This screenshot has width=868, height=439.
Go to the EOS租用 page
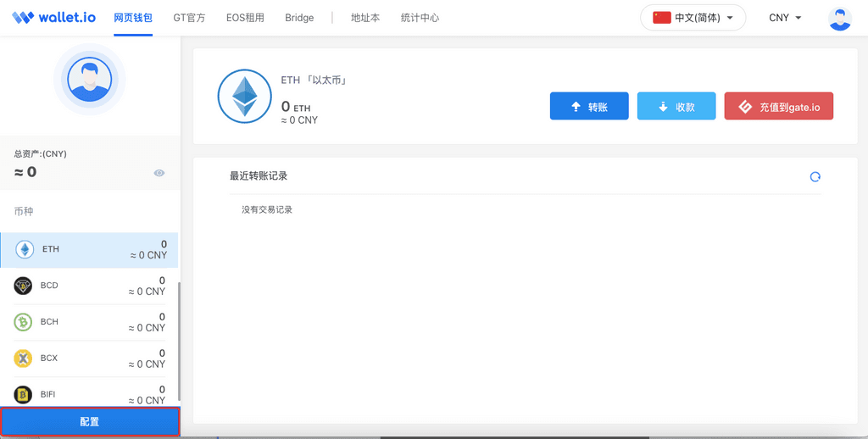(245, 18)
